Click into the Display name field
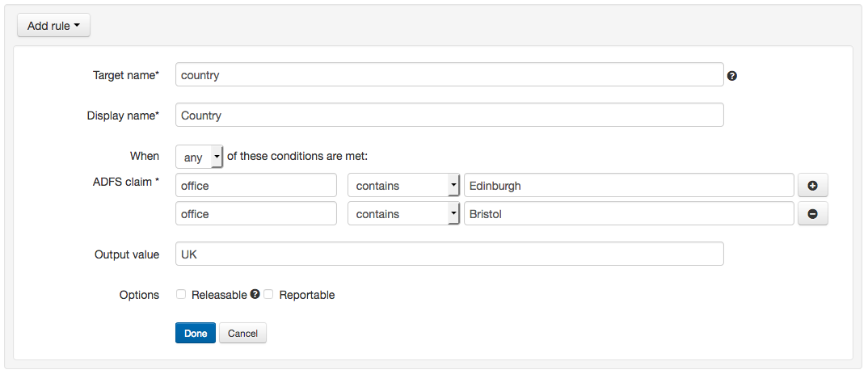The image size is (868, 374). pos(449,116)
